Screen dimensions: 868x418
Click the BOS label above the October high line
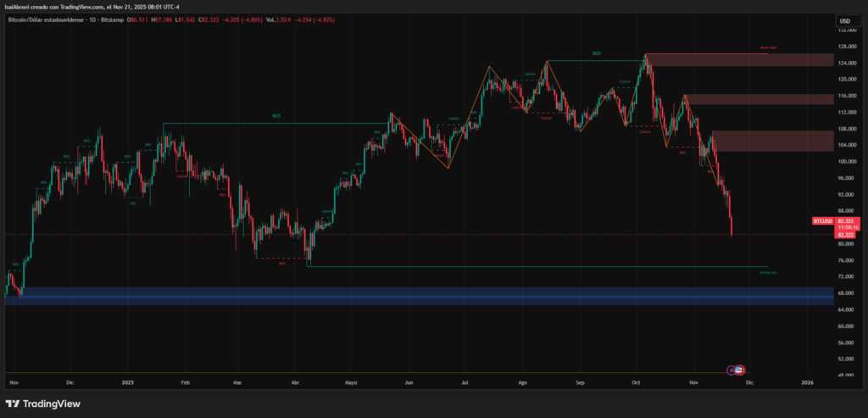[x=597, y=53]
